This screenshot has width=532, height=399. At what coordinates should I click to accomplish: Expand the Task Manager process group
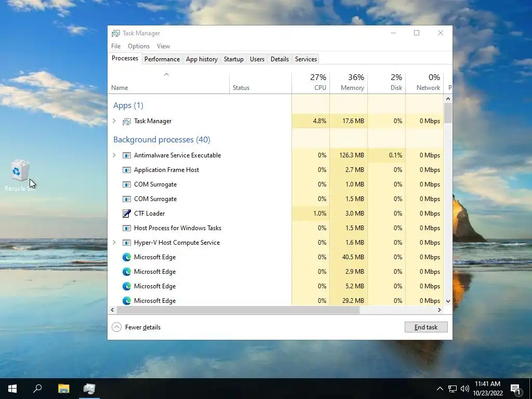pyautogui.click(x=114, y=121)
